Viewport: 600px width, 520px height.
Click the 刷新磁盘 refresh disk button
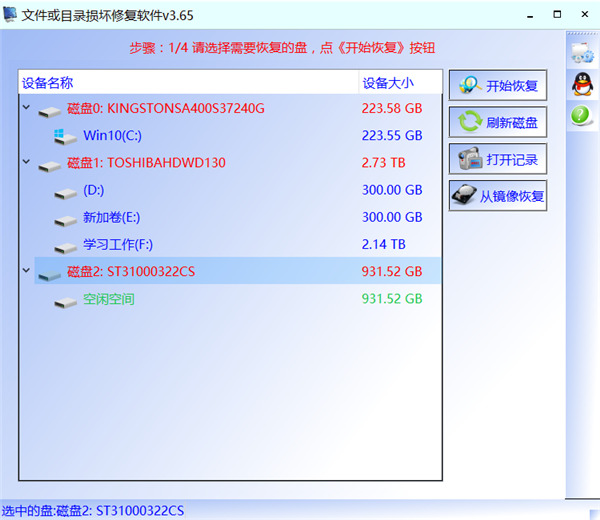(x=497, y=122)
